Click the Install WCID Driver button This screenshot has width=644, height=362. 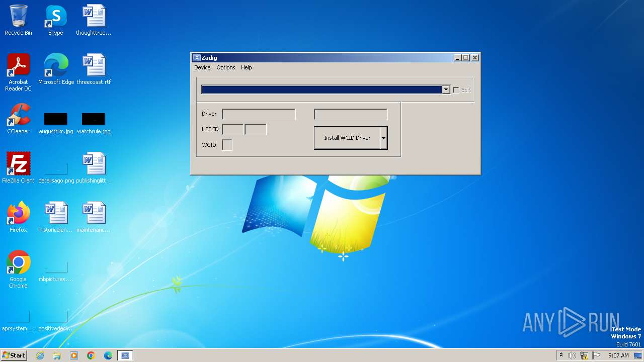click(x=347, y=138)
